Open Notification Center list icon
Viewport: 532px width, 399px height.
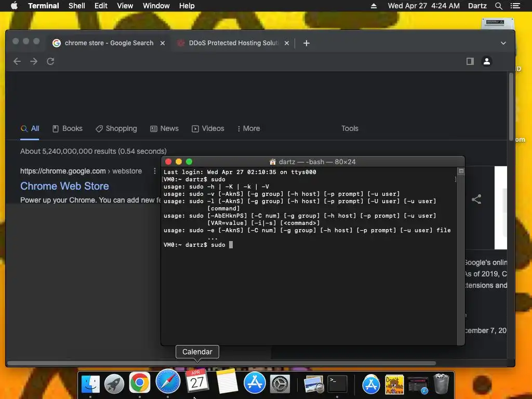[x=515, y=6]
